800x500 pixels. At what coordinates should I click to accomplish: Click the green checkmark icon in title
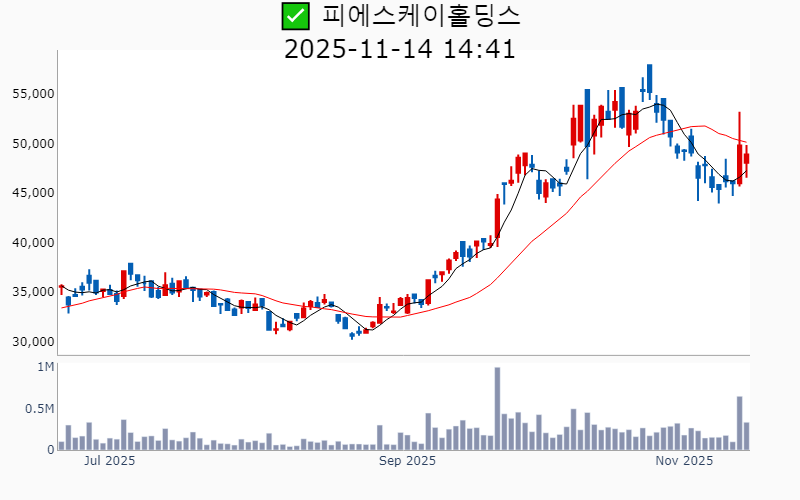(294, 16)
